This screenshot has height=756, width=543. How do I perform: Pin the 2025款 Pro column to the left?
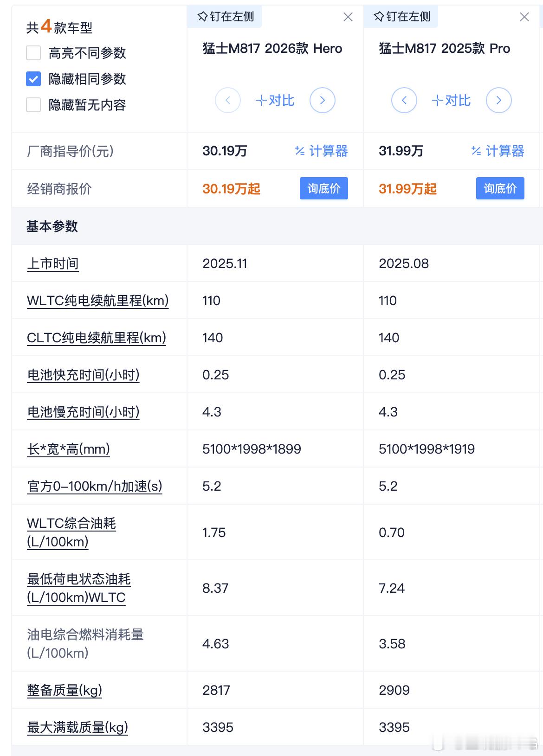402,17
